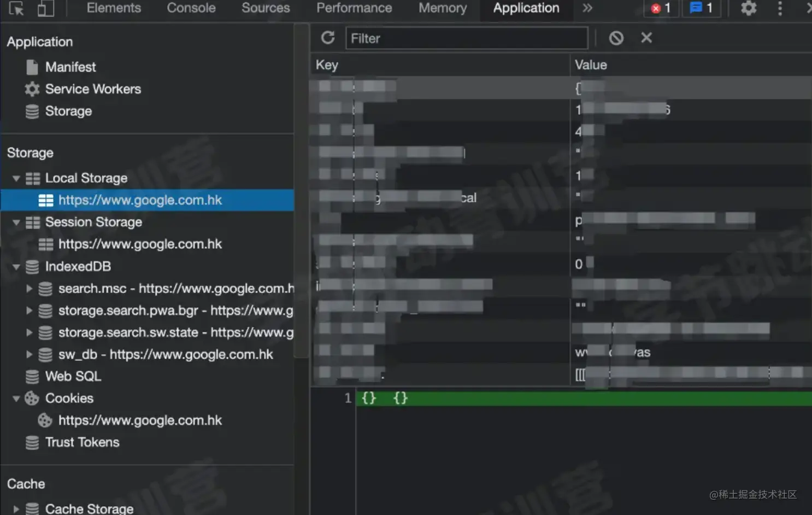Switch to the Sources tab
This screenshot has height=515, width=812.
266,8
